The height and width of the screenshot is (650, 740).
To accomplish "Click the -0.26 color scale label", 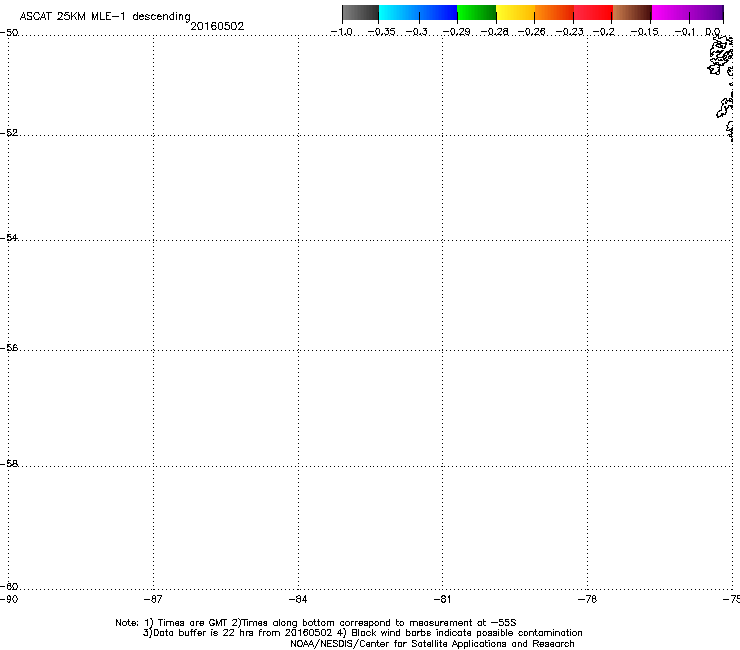I will click(x=531, y=32).
